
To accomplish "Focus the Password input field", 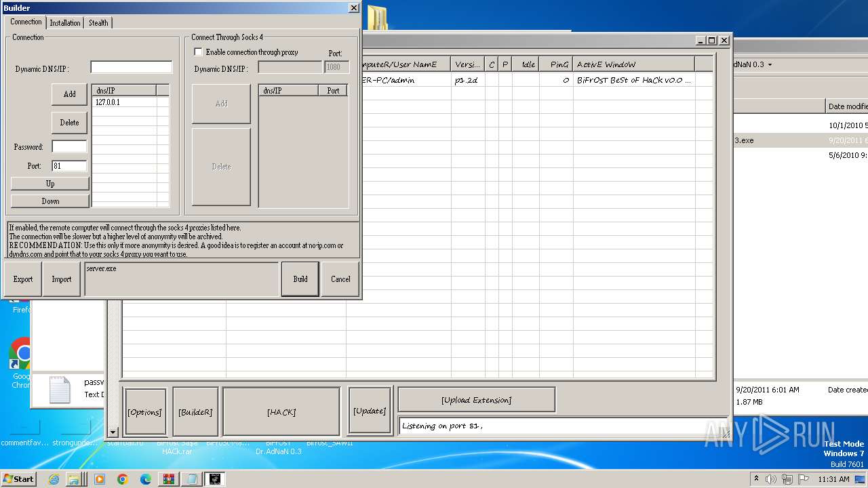I will click(x=69, y=146).
